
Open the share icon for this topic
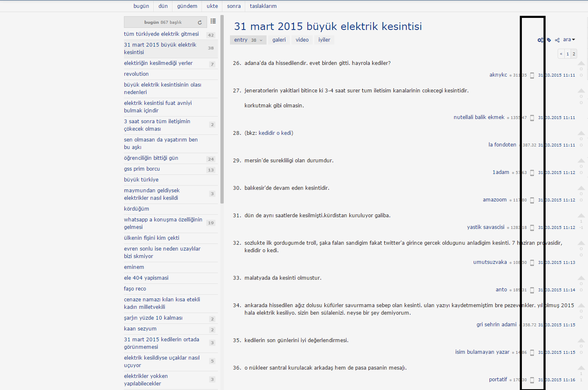[x=557, y=40]
